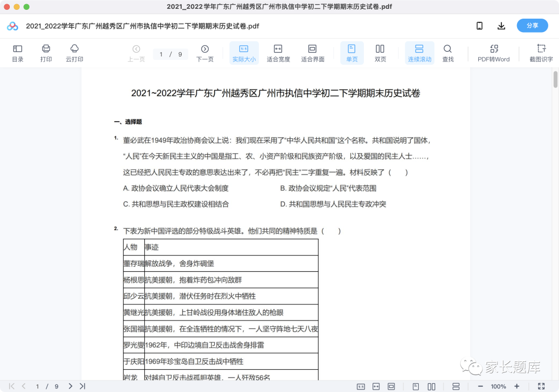Click table row 黄继光 event cell
Image resolution: width=559 pixels, height=392 pixels.
pyautogui.click(x=231, y=312)
